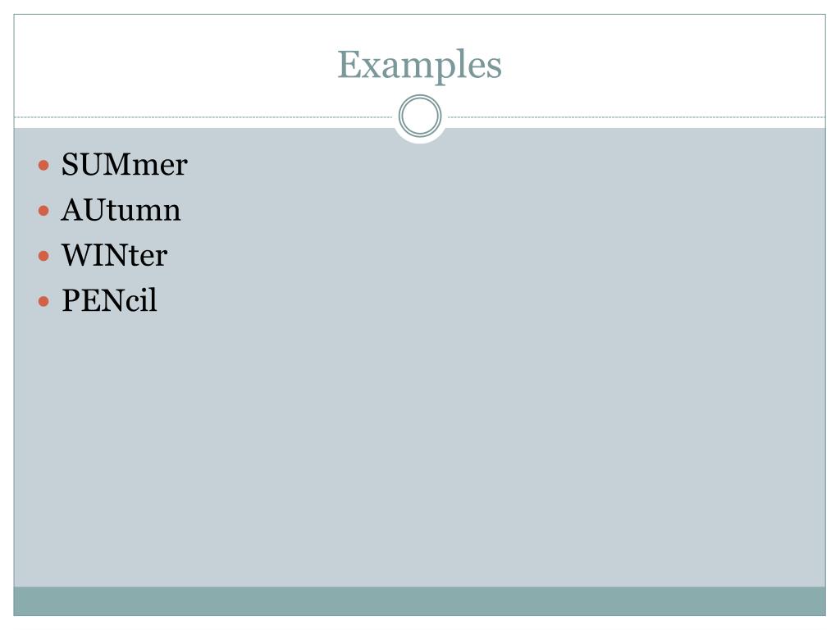Click the orange bullet dot beside AUtumn
840x630 pixels.
pos(44,211)
